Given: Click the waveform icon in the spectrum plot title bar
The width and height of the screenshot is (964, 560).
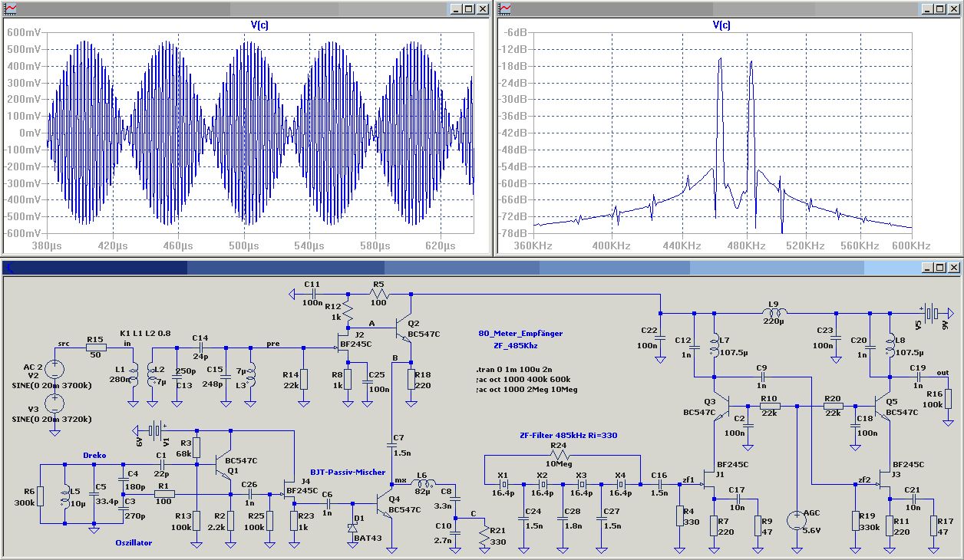Looking at the screenshot, I should click(x=505, y=8).
